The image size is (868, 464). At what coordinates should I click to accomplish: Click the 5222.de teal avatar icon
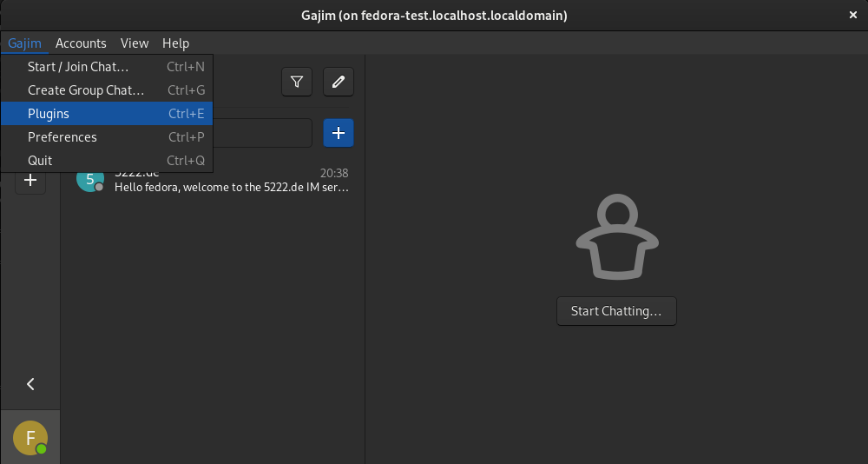[89, 180]
